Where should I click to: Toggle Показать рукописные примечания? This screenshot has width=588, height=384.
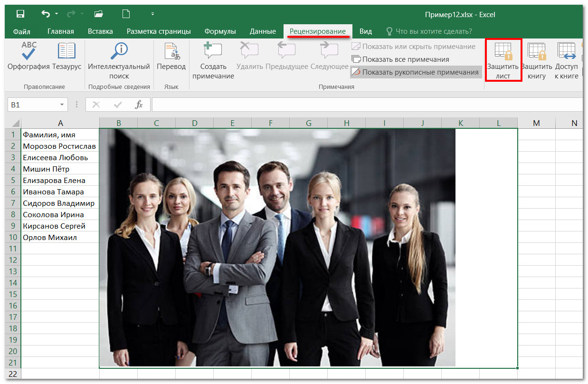point(416,72)
